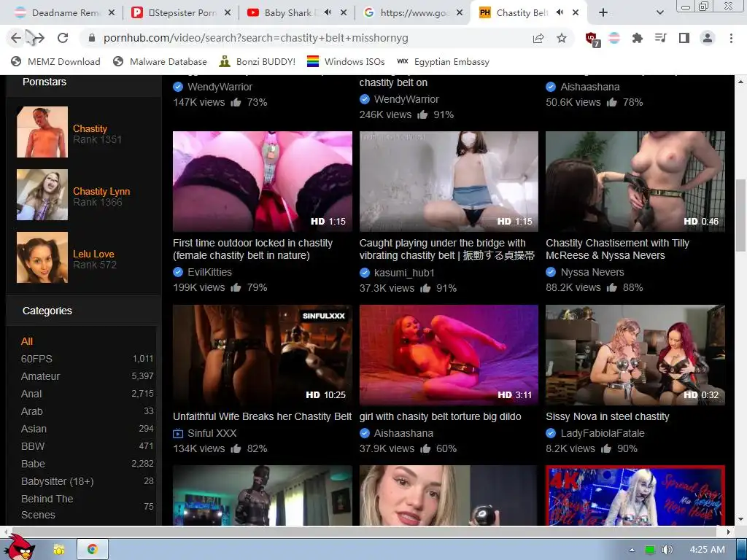The image size is (747, 560).
Task: Open the Bonzi BUDDY! bookmark
Action: tap(258, 61)
